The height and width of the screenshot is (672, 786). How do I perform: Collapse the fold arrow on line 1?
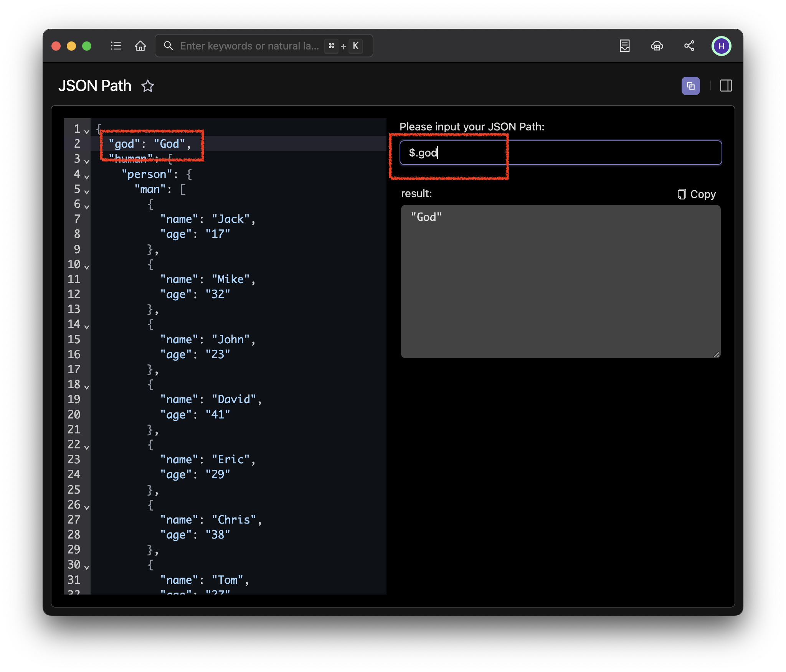(87, 131)
